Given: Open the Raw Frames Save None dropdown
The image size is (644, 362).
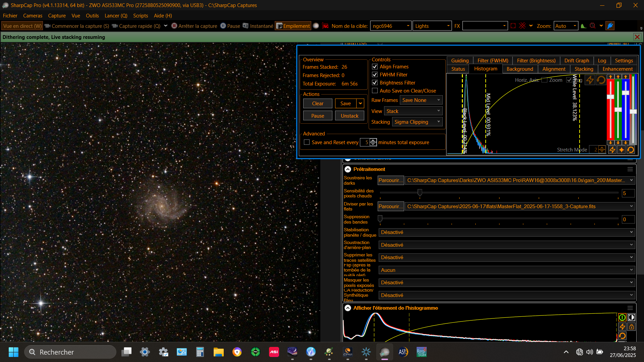Looking at the screenshot, I should click(421, 100).
